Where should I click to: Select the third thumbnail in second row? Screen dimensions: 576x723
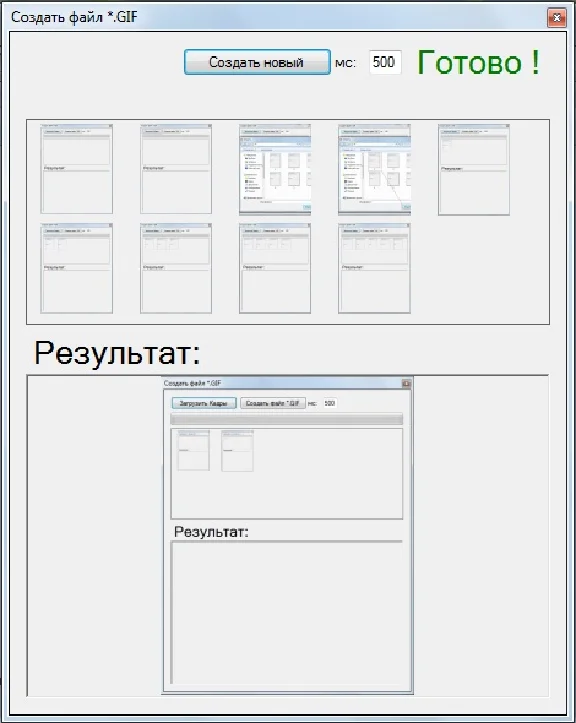[x=275, y=268]
